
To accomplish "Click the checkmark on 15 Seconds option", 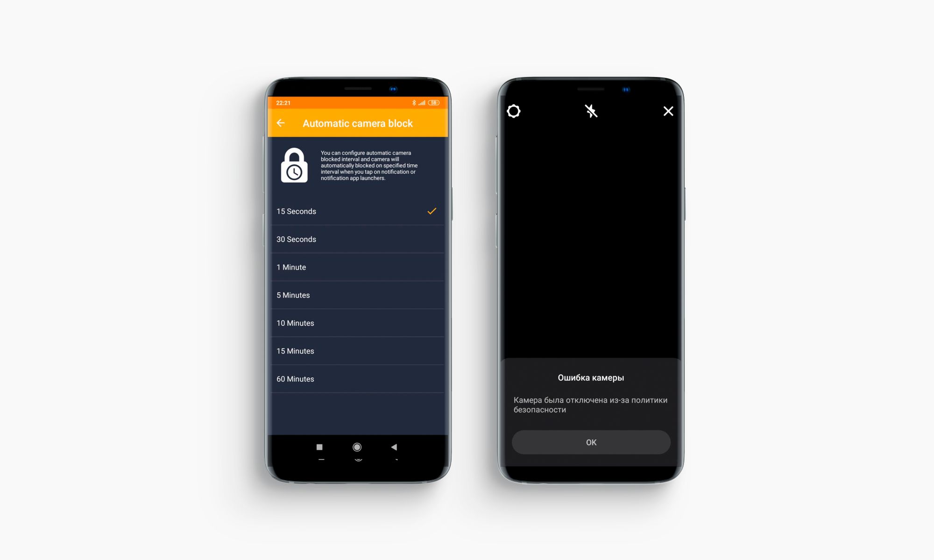I will pos(432,211).
